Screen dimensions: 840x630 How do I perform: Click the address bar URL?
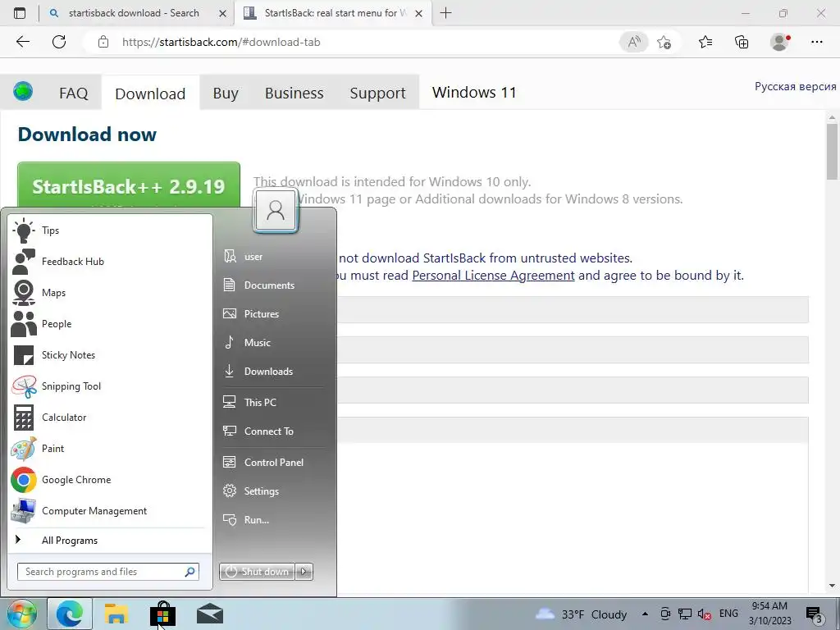point(221,43)
